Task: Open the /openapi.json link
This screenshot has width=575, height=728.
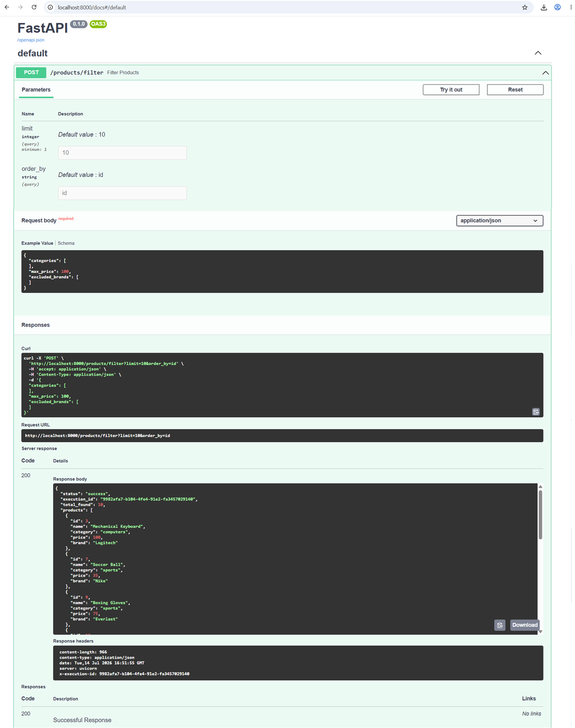Action: pos(31,40)
